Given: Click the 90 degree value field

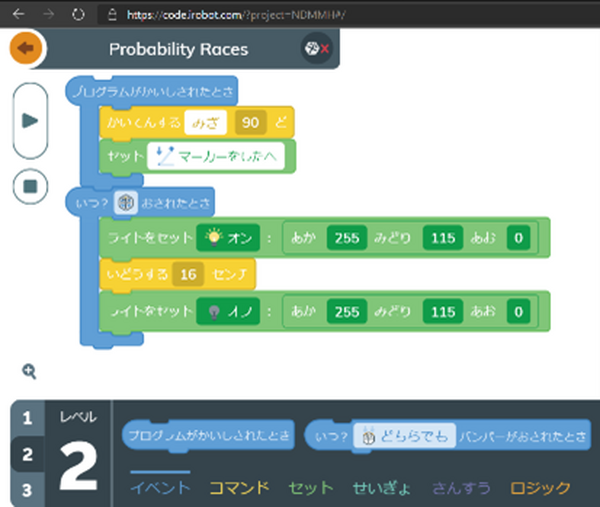Looking at the screenshot, I should click(250, 123).
